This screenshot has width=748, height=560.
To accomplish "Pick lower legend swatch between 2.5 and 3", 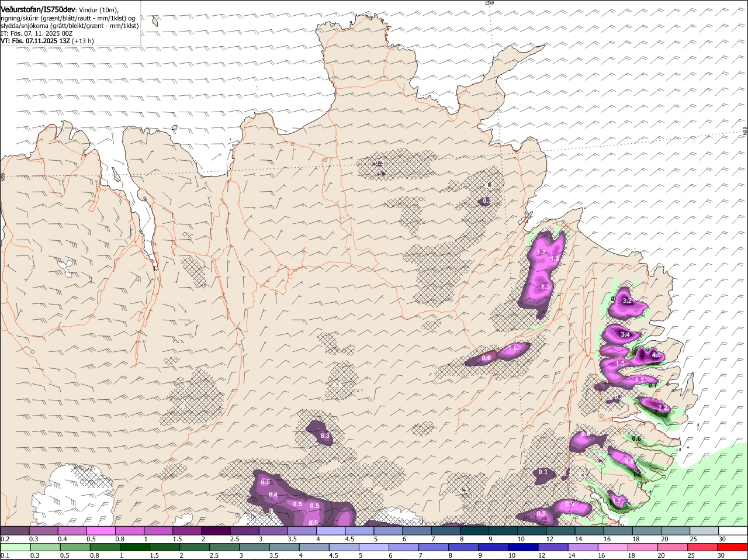I will [x=225, y=547].
